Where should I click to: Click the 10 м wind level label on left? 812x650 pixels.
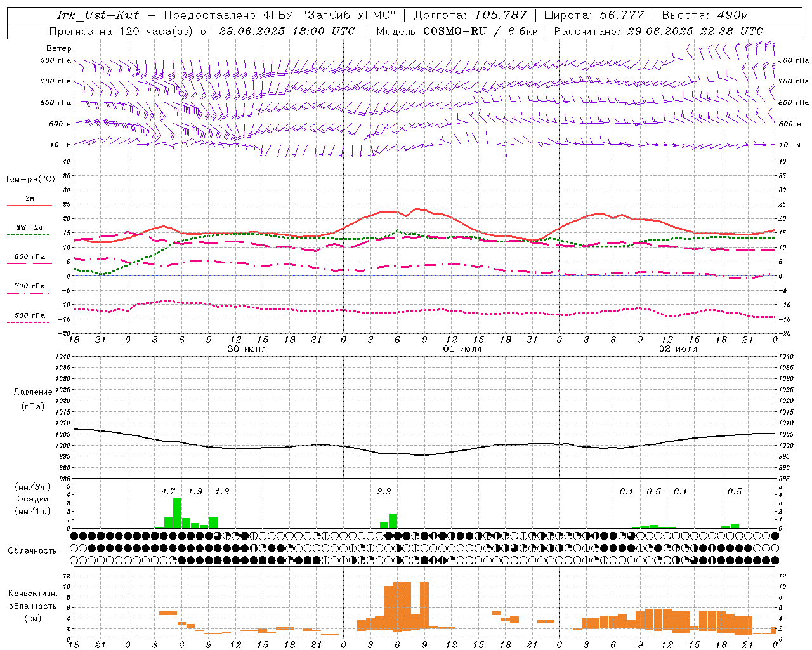[x=60, y=145]
